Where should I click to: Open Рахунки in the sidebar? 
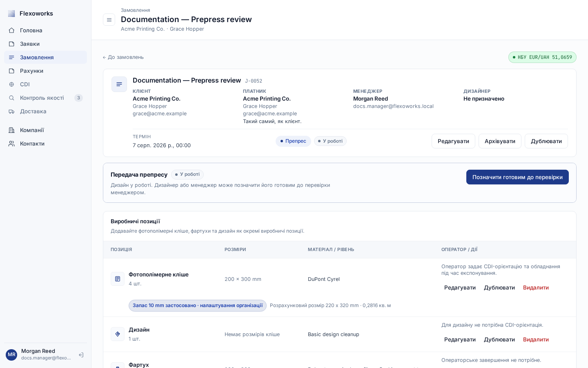coord(45,71)
